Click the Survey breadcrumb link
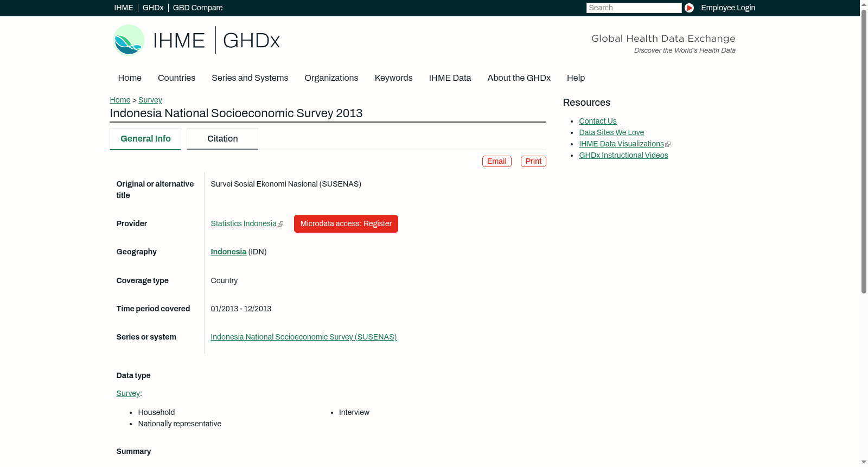Screen dimensions: 868x467 click(x=150, y=100)
